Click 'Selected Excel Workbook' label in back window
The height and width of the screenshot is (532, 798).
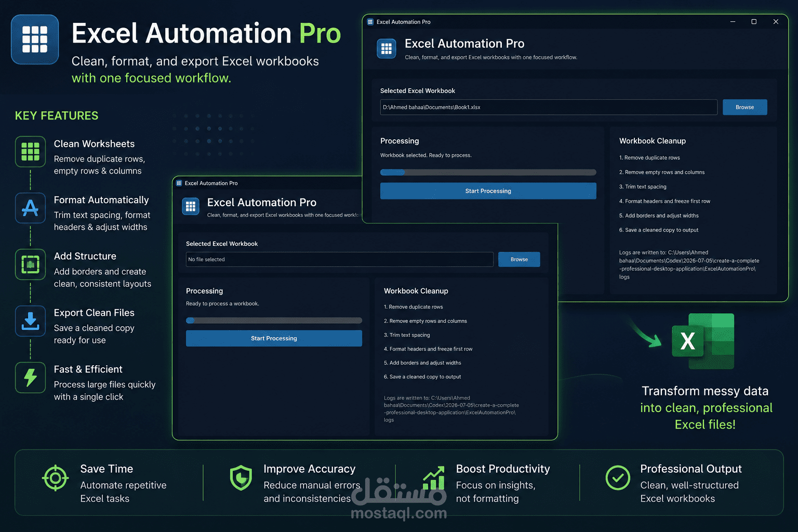pos(418,91)
